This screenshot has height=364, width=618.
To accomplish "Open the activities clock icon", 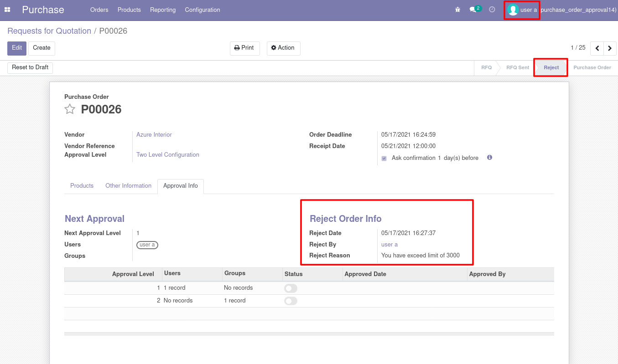I will coord(492,10).
